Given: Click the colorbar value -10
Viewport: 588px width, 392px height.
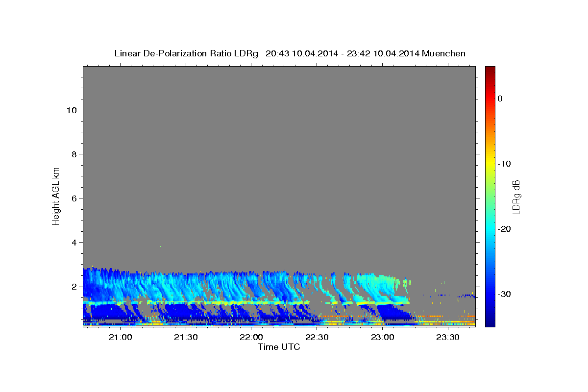Looking at the screenshot, I should point(504,164).
